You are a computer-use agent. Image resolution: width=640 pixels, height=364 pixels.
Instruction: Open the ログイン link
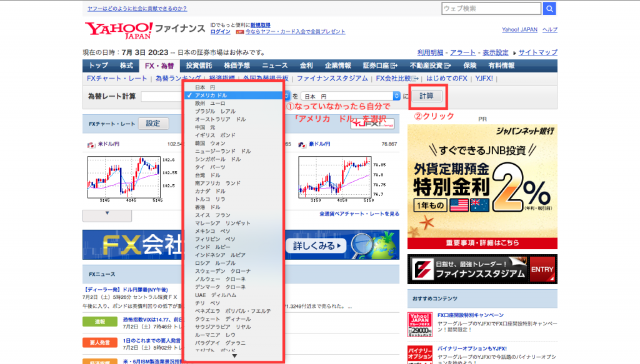click(221, 32)
